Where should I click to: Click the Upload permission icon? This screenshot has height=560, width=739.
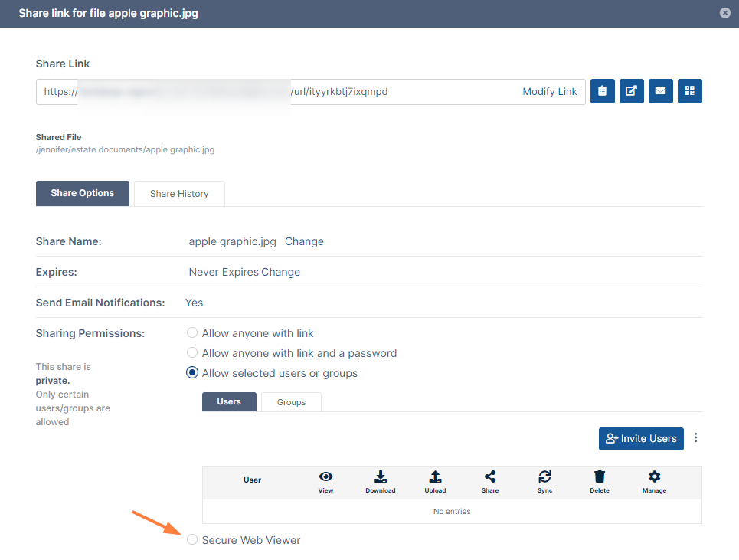pyautogui.click(x=435, y=477)
